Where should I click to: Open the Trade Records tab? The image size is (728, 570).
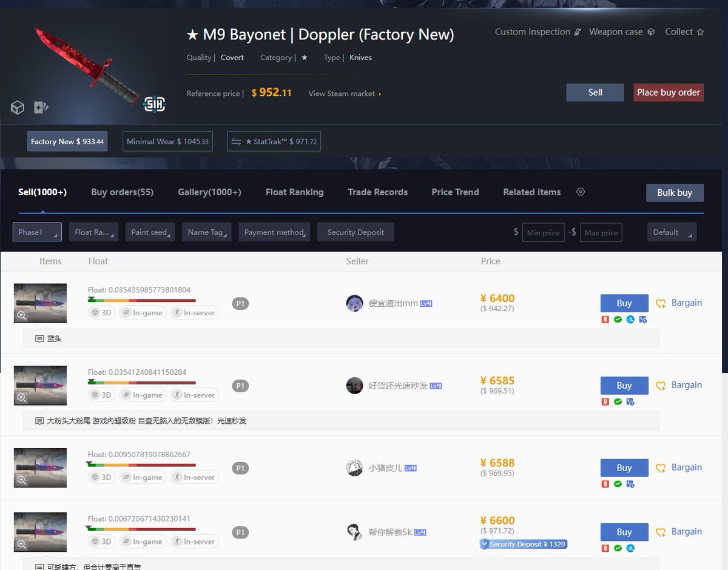(x=377, y=192)
